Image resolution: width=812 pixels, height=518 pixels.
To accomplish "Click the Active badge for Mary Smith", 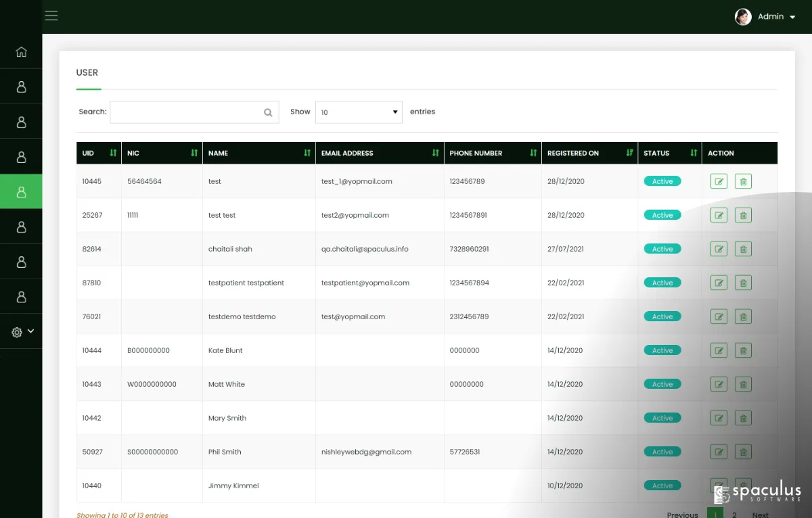I will tap(662, 418).
